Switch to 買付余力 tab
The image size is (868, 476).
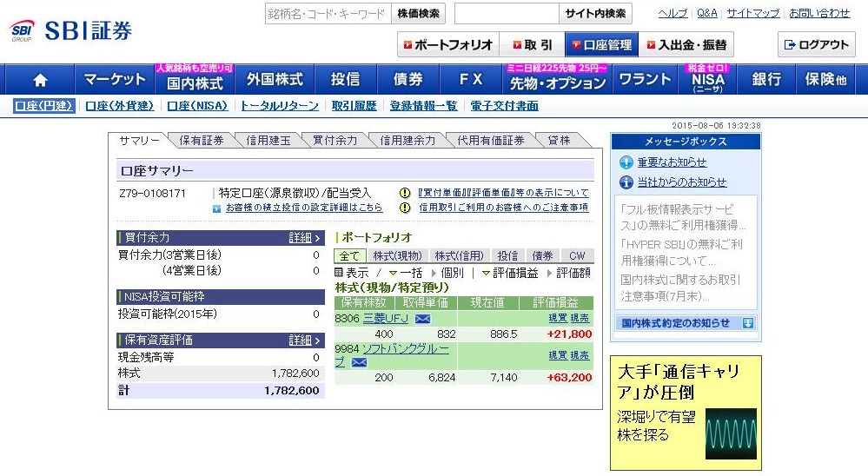(335, 141)
